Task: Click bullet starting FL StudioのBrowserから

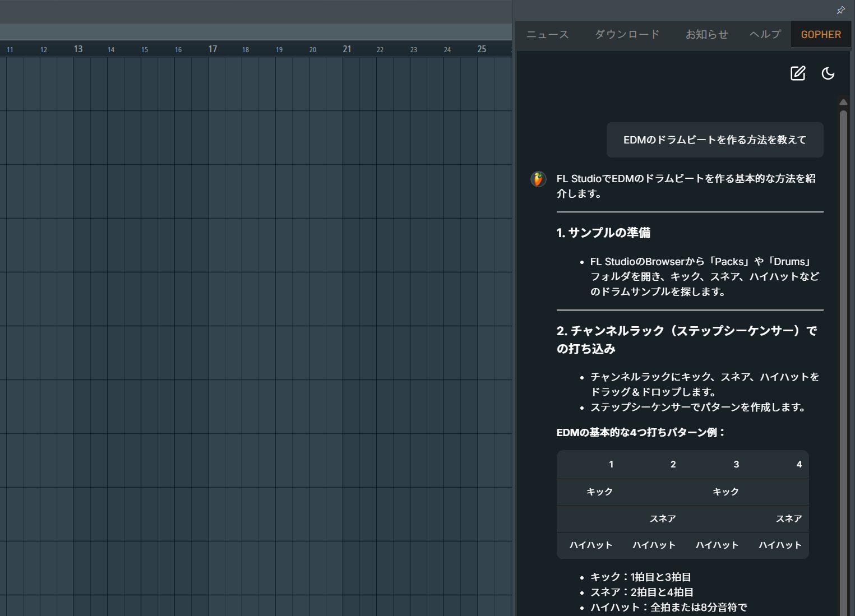Action: click(705, 276)
